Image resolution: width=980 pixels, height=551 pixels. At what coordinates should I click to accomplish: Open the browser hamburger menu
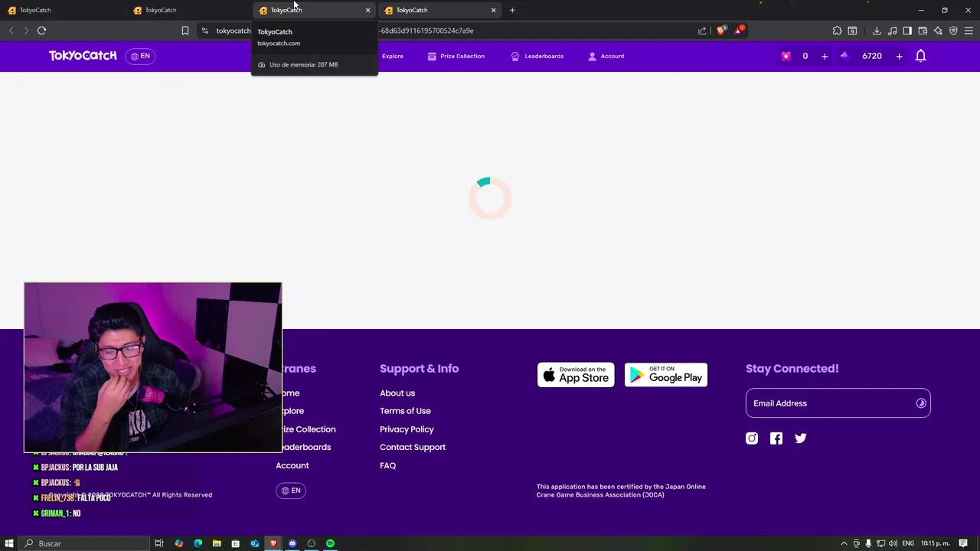(x=969, y=31)
